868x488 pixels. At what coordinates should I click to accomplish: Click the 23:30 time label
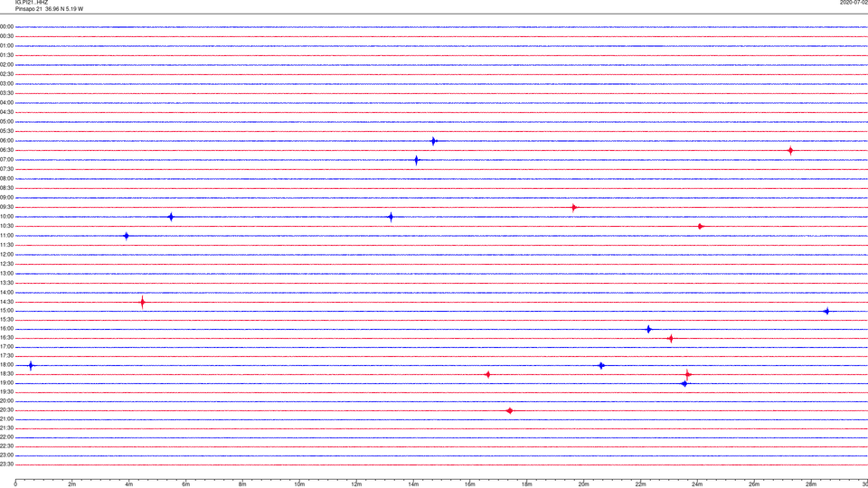pos(6,465)
